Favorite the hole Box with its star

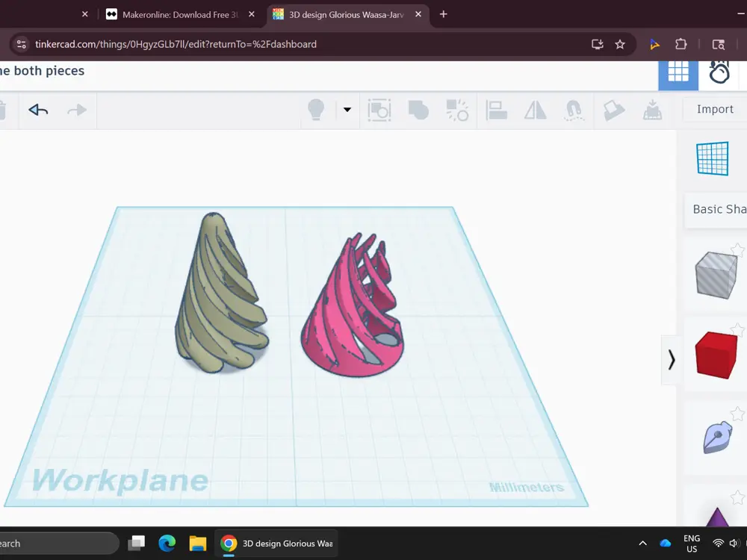pos(738,249)
